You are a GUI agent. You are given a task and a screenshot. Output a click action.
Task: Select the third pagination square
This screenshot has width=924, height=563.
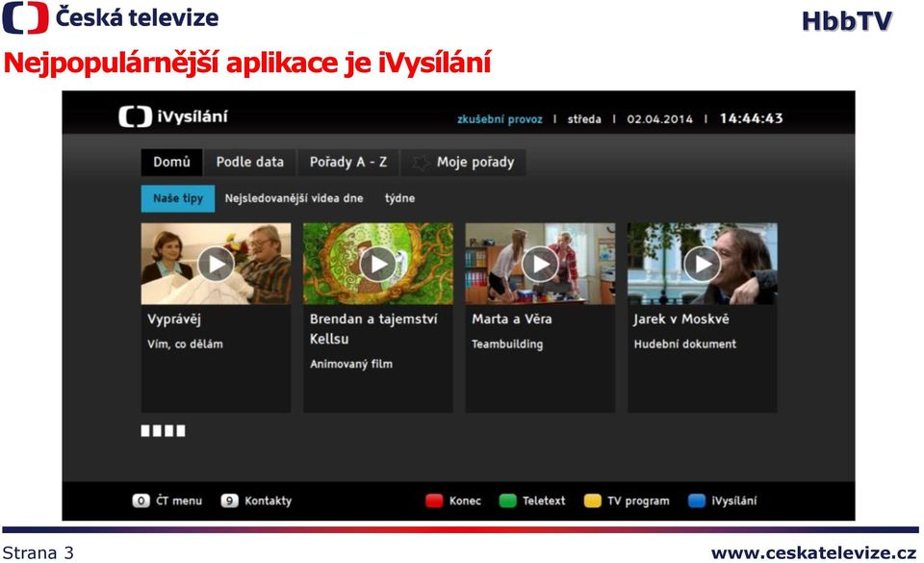168,431
